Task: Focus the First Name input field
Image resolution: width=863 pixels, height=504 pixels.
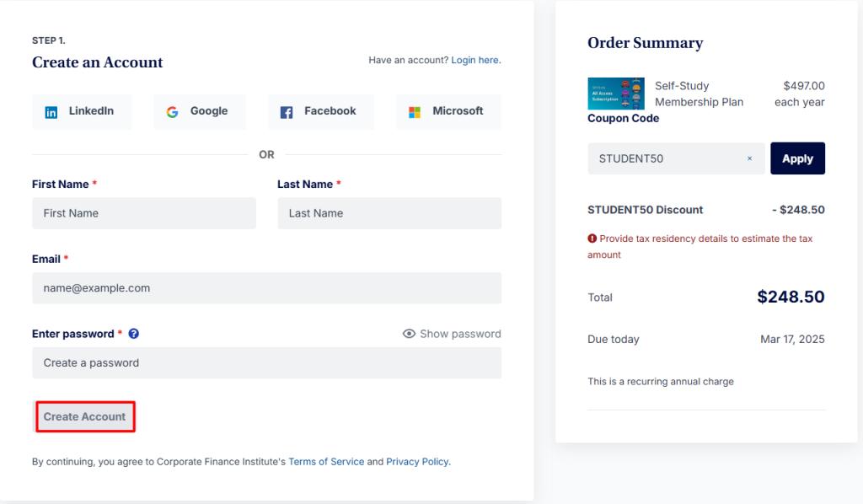Action: (x=144, y=213)
